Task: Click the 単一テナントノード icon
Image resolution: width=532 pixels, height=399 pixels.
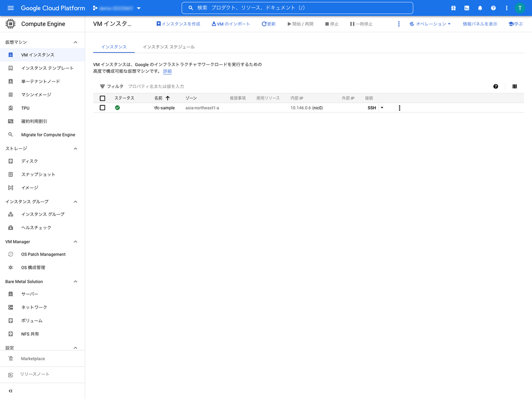Action: coord(11,81)
